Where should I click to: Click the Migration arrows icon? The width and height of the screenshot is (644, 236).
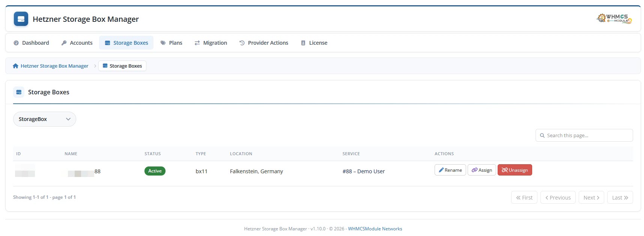pos(197,43)
